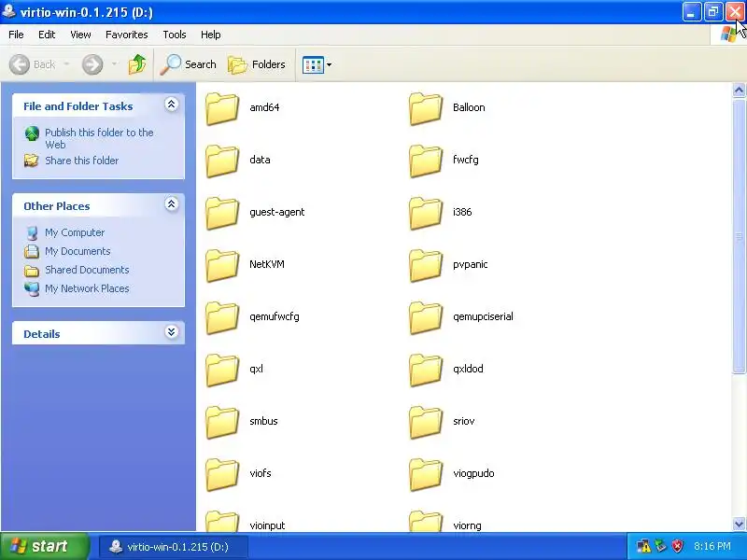Click the virtio-win-0.1.215 taskbar button
Viewport: 747px width, 560px height.
174,547
